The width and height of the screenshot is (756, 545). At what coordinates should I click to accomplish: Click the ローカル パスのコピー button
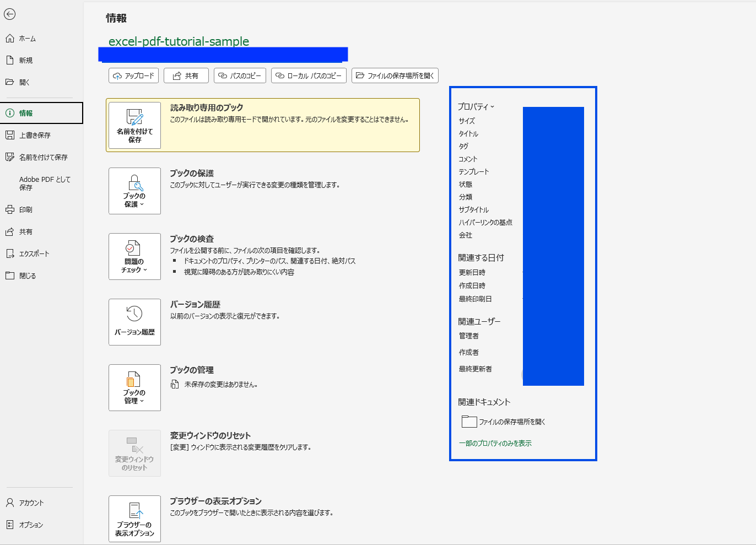309,75
